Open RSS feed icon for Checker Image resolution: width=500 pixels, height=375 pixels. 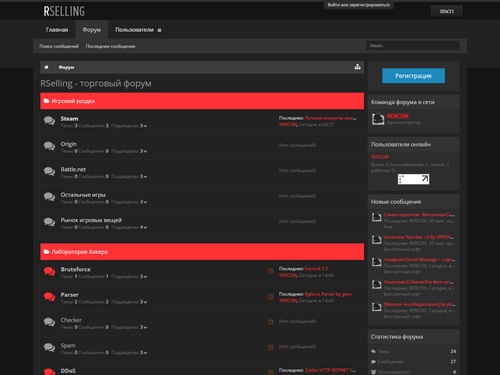coord(271,322)
